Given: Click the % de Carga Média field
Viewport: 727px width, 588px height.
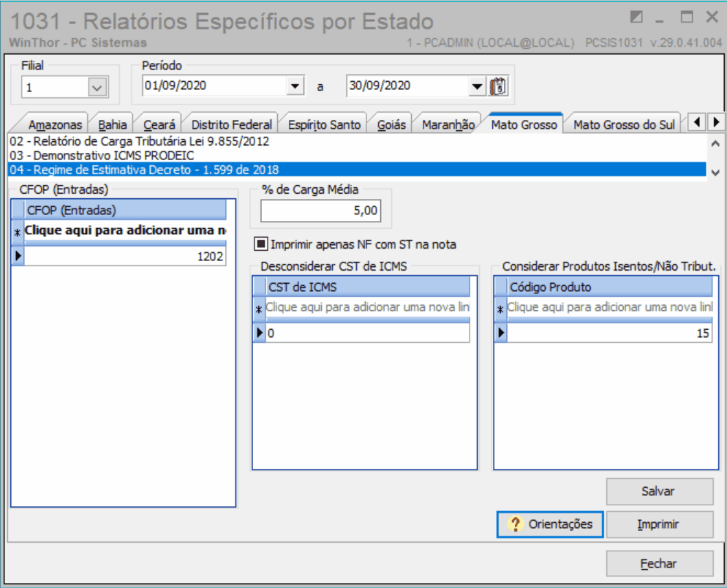Looking at the screenshot, I should pyautogui.click(x=320, y=211).
